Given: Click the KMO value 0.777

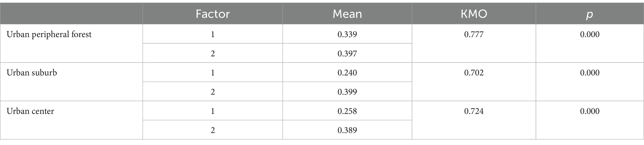Looking at the screenshot, I should [474, 34].
